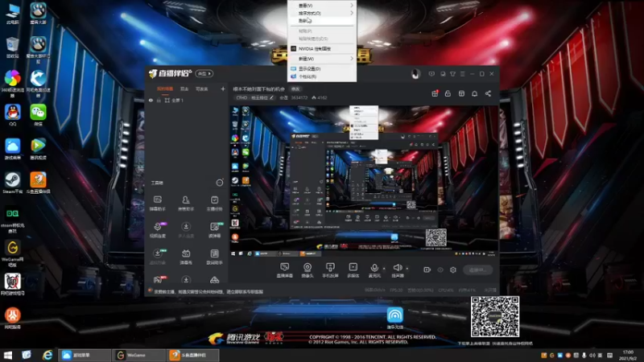
Task: Click the 连接中 start broadcast button
Action: click(478, 269)
